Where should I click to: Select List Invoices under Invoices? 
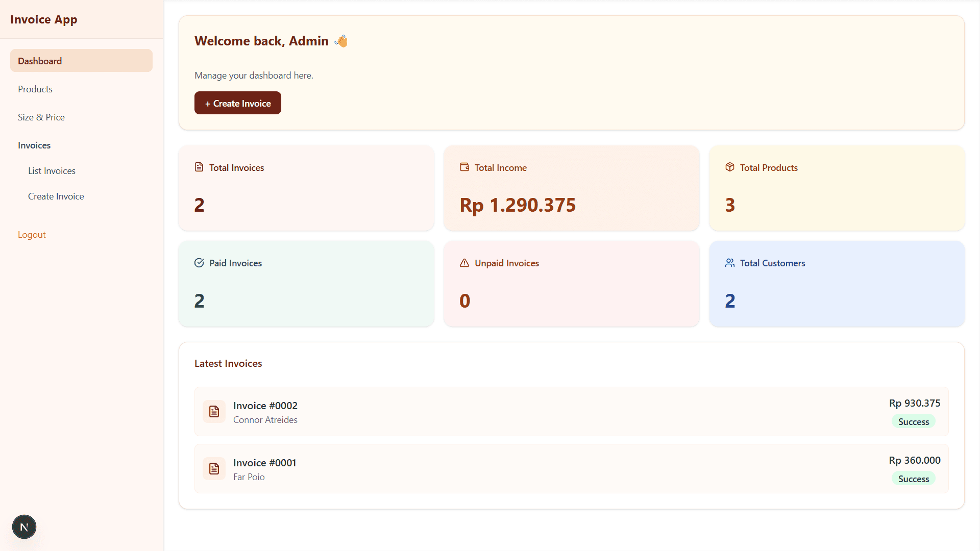coord(52,170)
